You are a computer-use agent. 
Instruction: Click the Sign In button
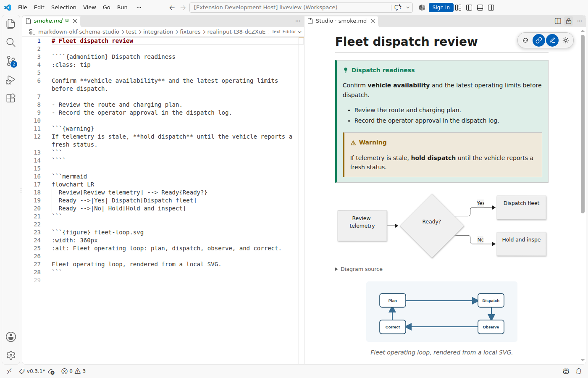pos(441,8)
